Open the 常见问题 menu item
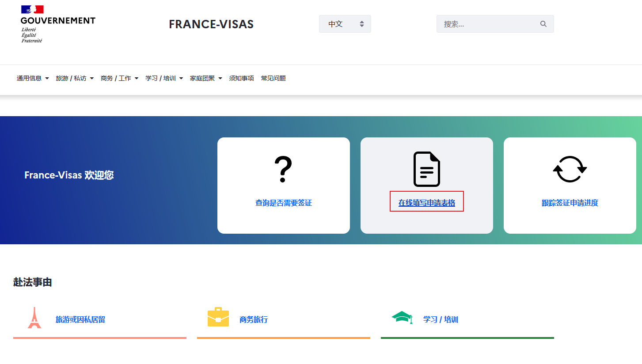This screenshot has height=364, width=642. [273, 78]
